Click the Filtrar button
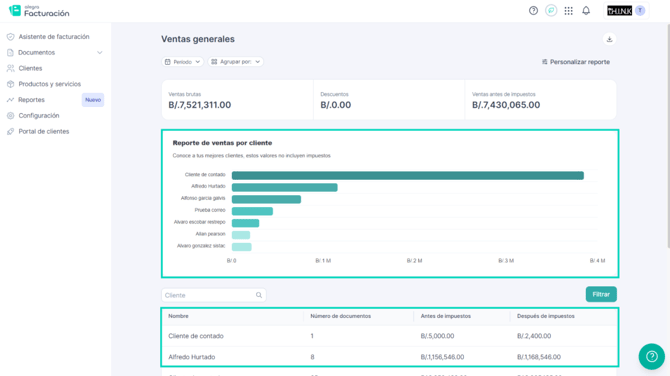The width and height of the screenshot is (670, 376). point(601,294)
